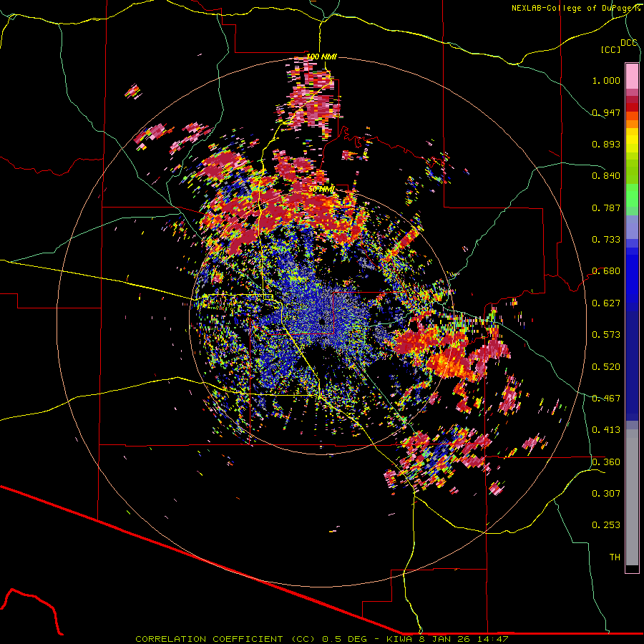Screen dimensions: 644x644
Task: Click the 0.840 scale value
Action: (606, 176)
